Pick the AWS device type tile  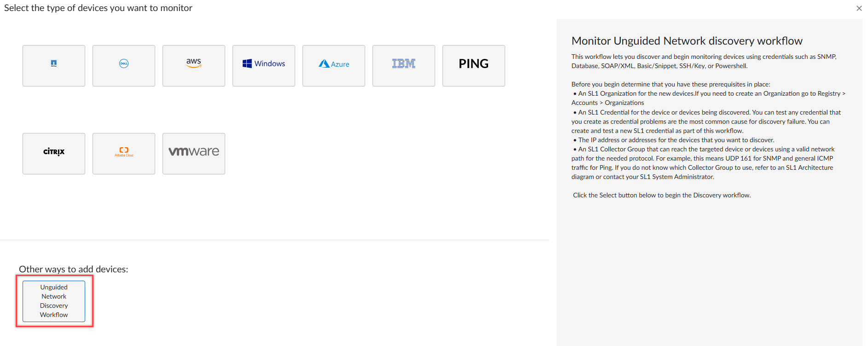coord(194,66)
